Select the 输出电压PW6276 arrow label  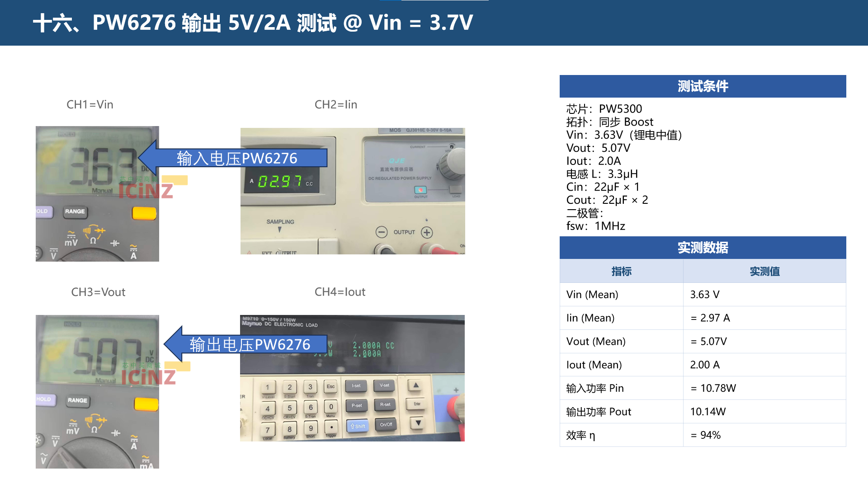click(x=250, y=344)
